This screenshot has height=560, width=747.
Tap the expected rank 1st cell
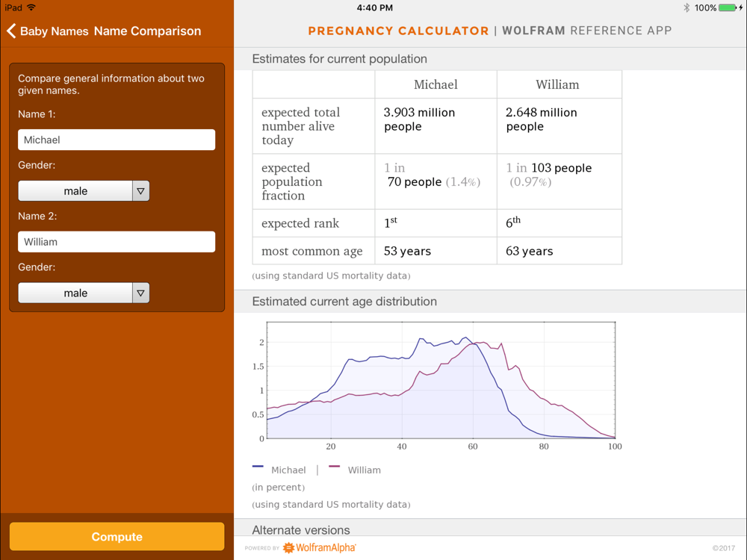[x=436, y=223]
